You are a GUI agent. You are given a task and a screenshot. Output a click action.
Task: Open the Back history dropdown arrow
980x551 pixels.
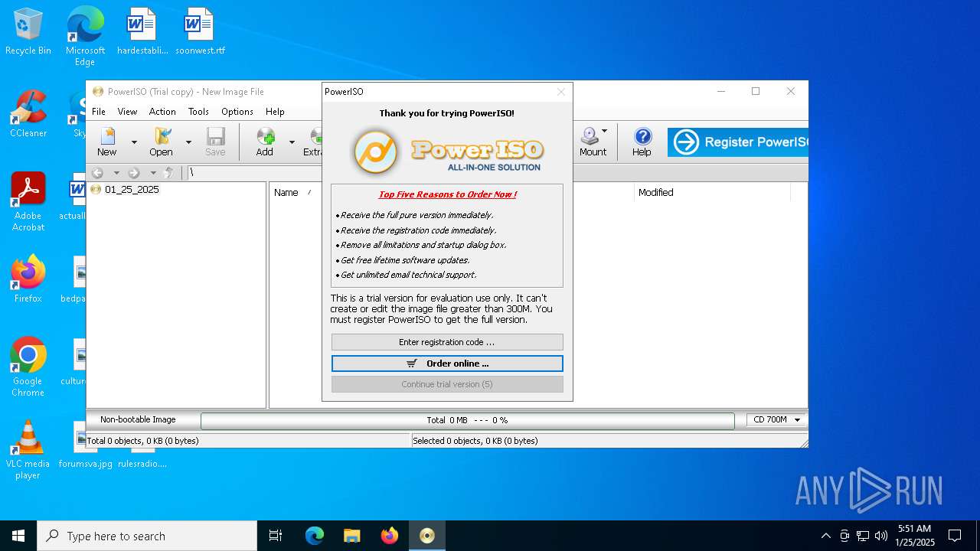(x=116, y=173)
